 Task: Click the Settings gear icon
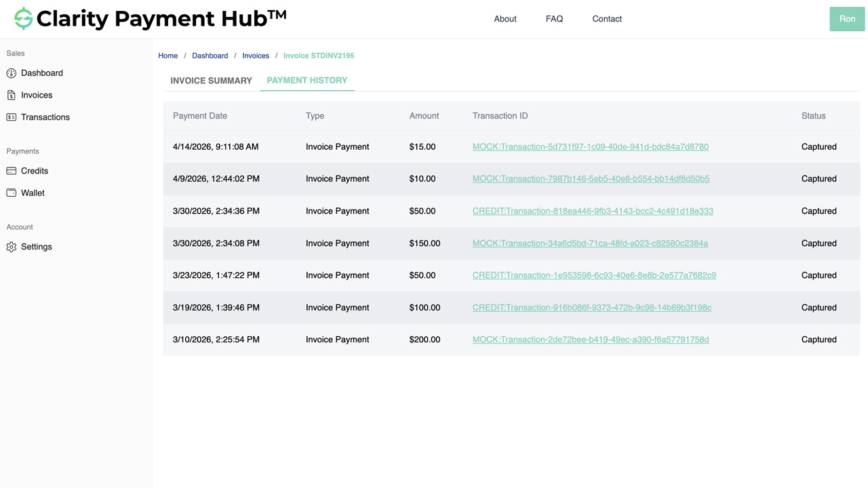11,247
